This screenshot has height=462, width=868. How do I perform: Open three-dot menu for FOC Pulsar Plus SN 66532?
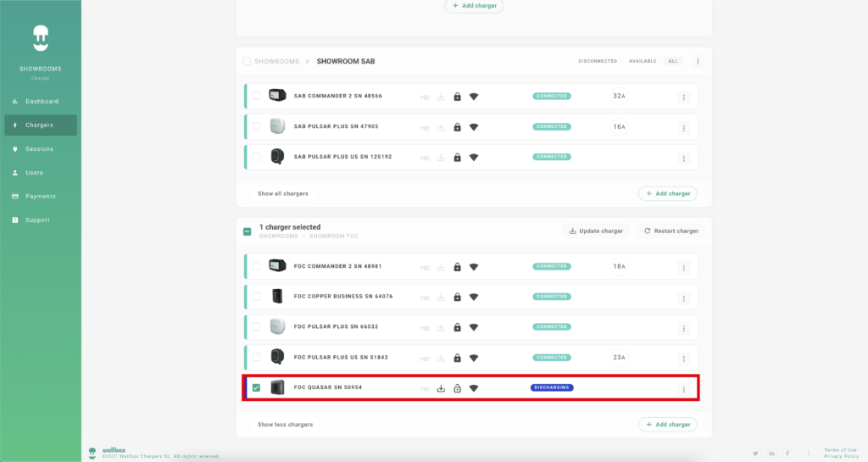click(x=684, y=328)
